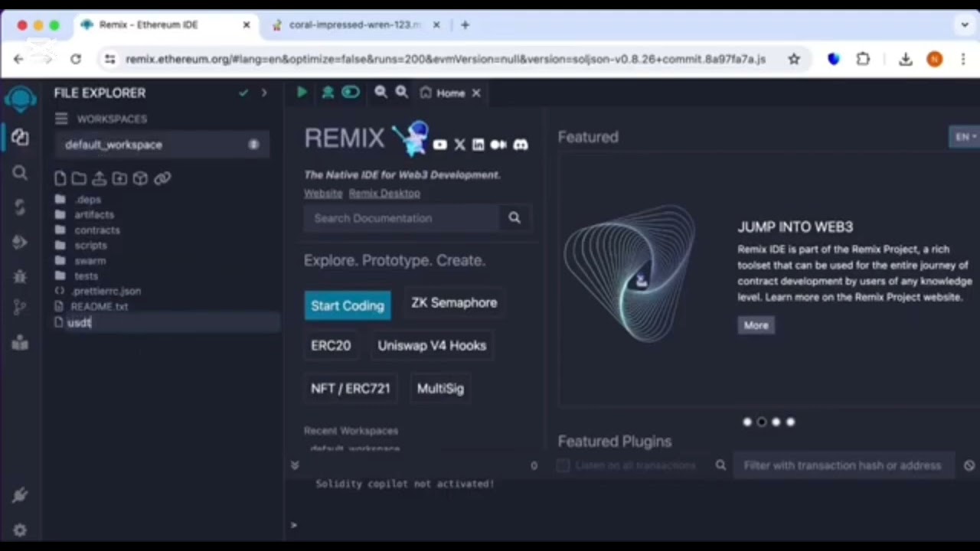The height and width of the screenshot is (551, 980).
Task: Collapse the terminal with double chevron
Action: [295, 465]
